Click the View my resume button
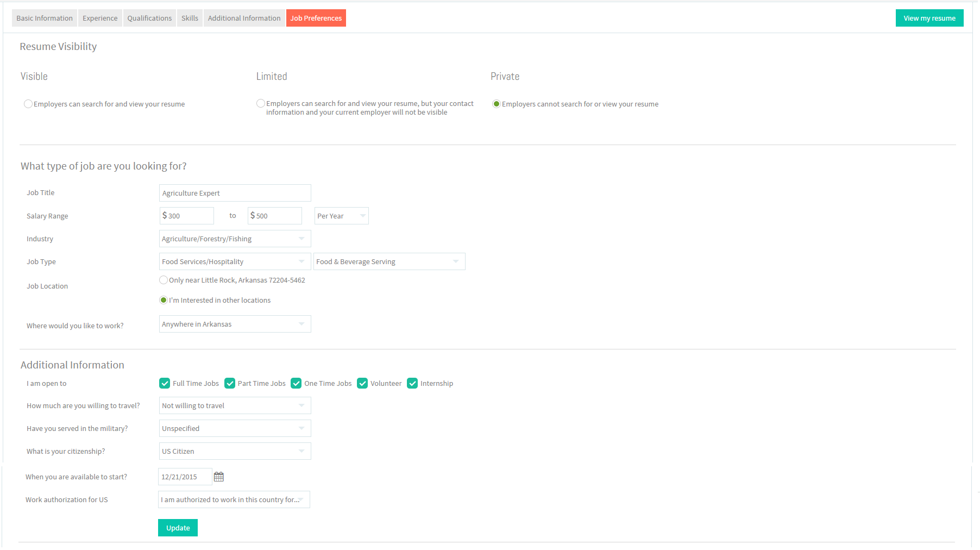Image resolution: width=980 pixels, height=550 pixels. pos(929,18)
